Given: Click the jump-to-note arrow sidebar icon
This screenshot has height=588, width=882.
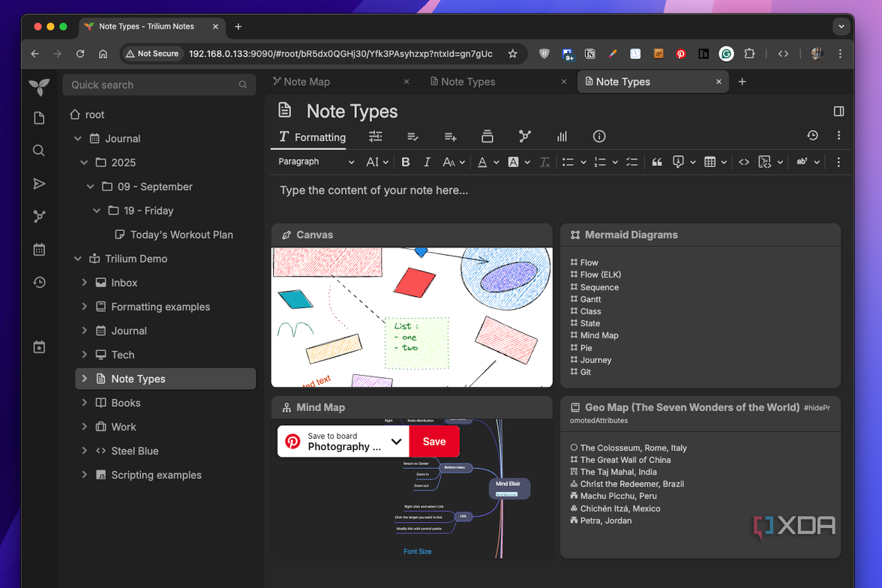Looking at the screenshot, I should 39,184.
